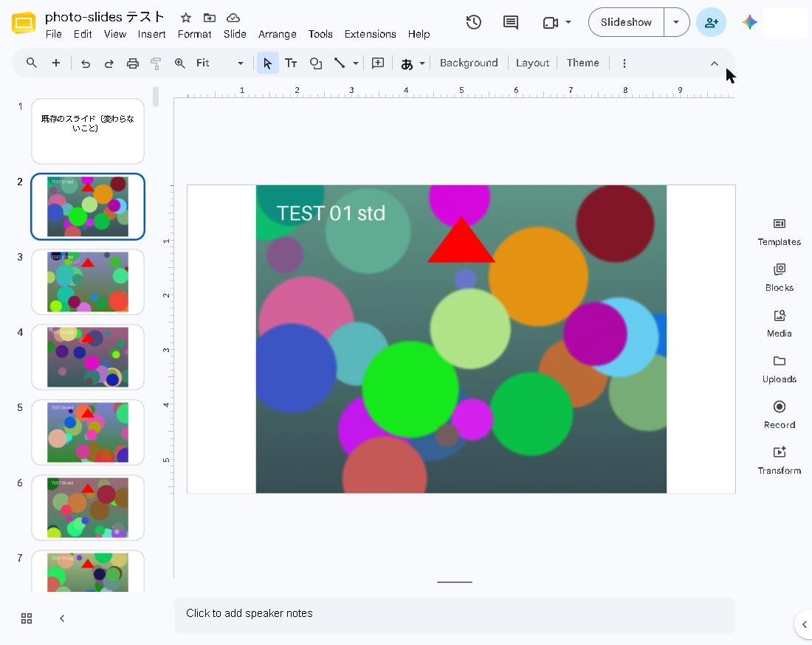Click the Theme button
The height and width of the screenshot is (645, 812).
582,63
